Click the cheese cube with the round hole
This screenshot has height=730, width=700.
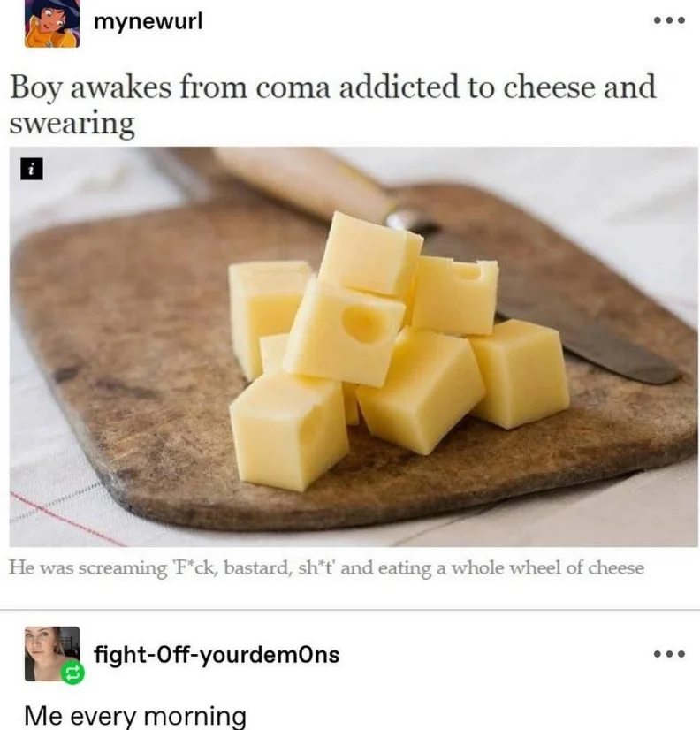pyautogui.click(x=345, y=333)
